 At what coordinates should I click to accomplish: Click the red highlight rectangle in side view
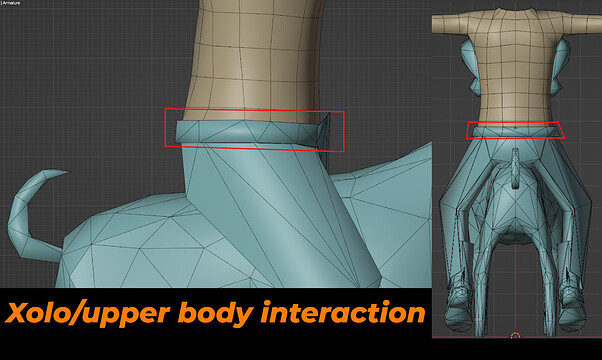[254, 130]
